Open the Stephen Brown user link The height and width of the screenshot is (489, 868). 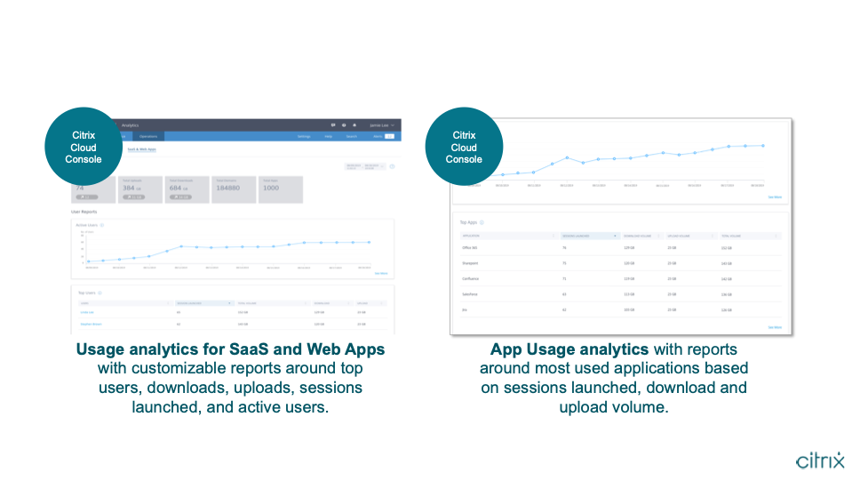point(91,324)
